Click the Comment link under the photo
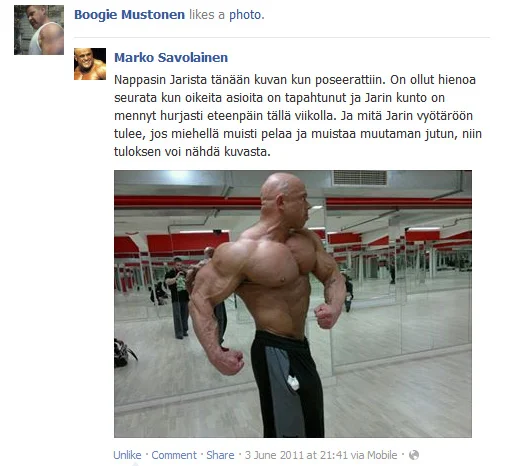Screen dimensions: 511x466 [174, 455]
